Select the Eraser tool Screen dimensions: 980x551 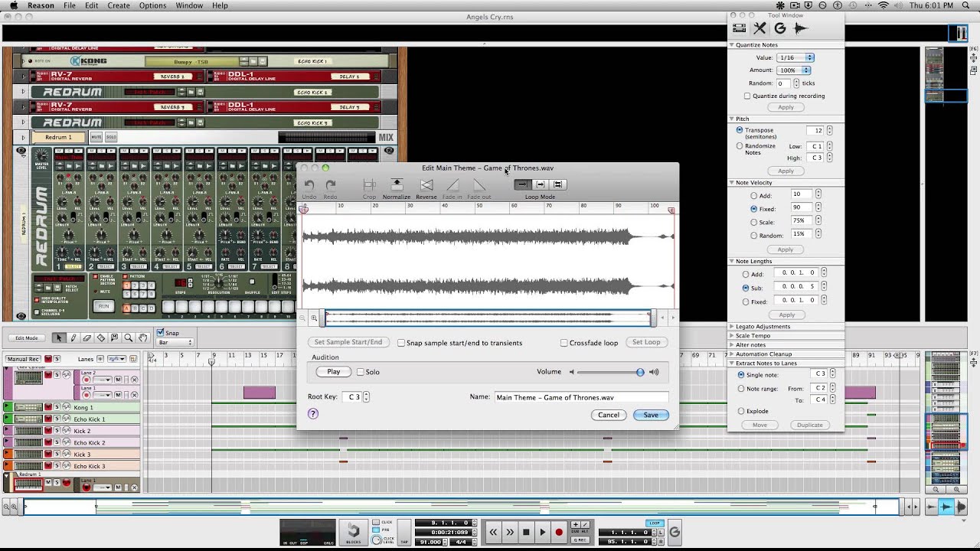tap(87, 337)
